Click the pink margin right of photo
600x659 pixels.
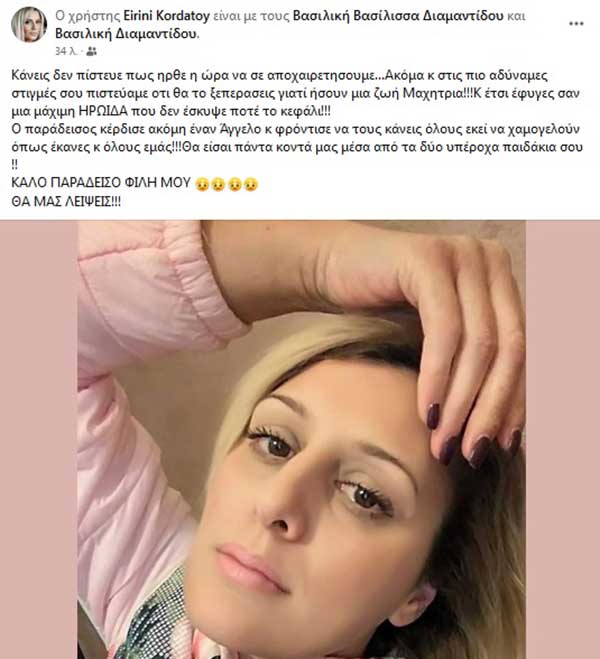[x=563, y=440]
